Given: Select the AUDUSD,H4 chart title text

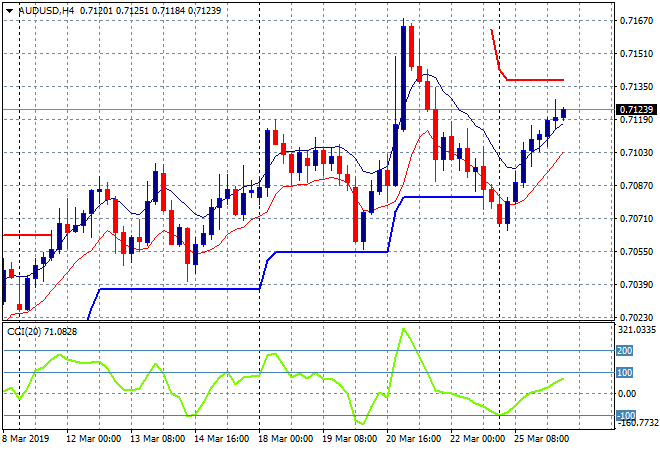Looking at the screenshot, I should click(46, 11).
